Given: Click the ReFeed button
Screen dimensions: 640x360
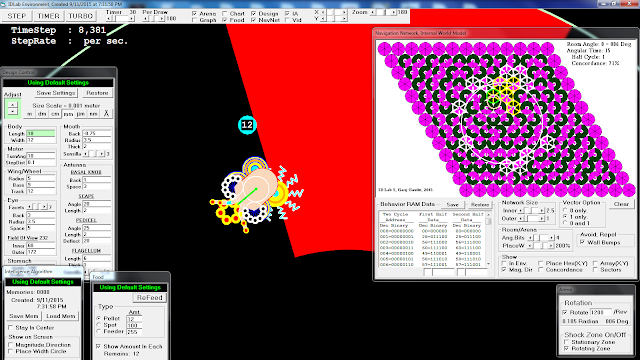Looking at the screenshot, I should coord(149,298).
